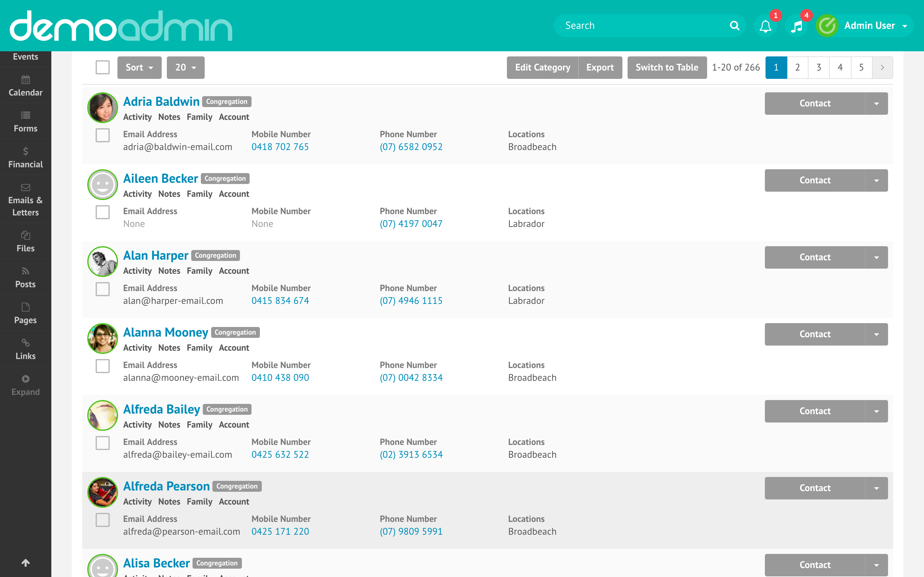
Task: Tick the select-all checkbox beside Sort
Action: pyautogui.click(x=102, y=67)
